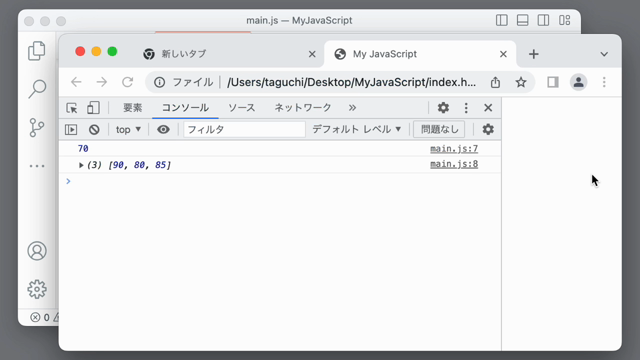Go back in Chrome history

click(x=76, y=82)
